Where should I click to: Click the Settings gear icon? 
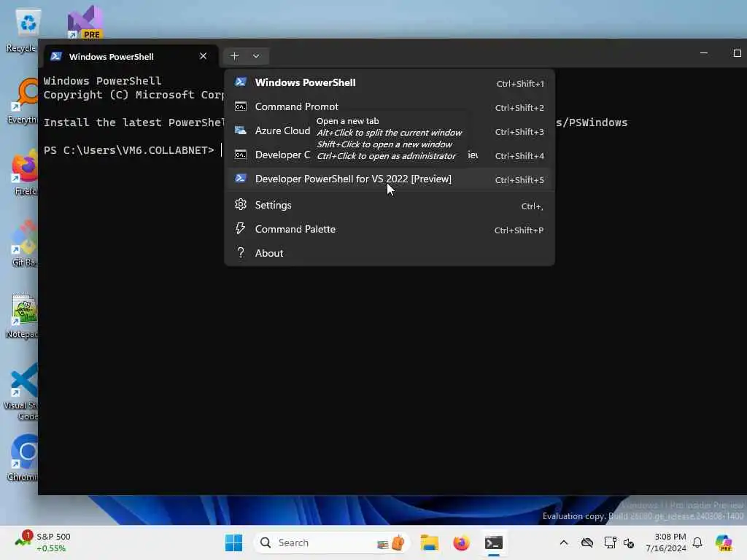point(241,205)
